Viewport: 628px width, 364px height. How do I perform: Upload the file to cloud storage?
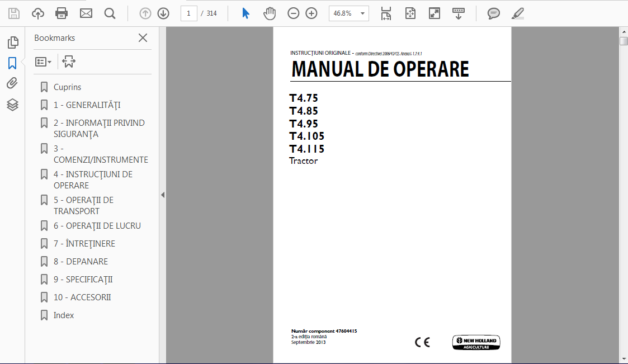click(38, 13)
